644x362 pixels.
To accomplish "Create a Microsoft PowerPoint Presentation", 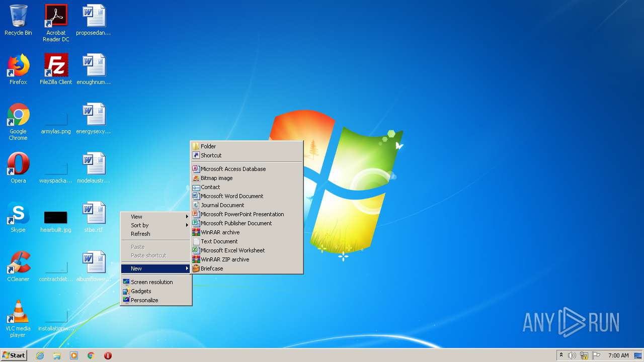I will (x=247, y=214).
